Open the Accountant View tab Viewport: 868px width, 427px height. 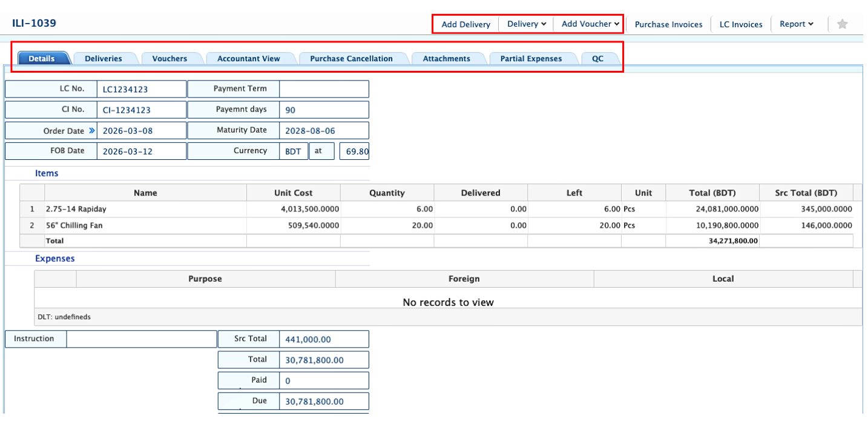(x=249, y=59)
